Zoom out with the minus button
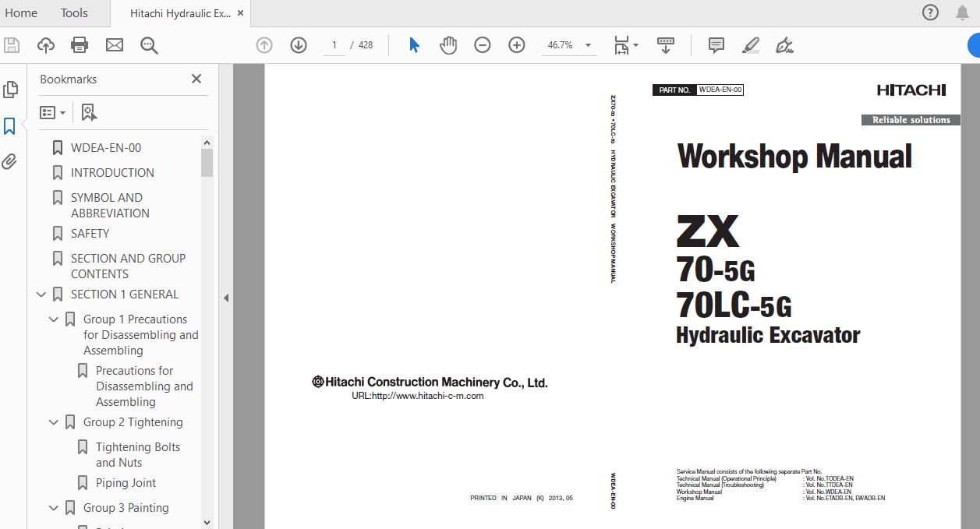 [x=483, y=45]
